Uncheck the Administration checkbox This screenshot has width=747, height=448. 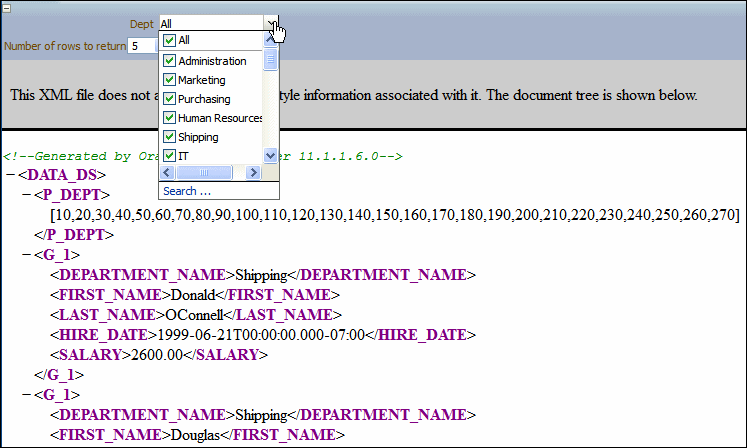pos(169,61)
